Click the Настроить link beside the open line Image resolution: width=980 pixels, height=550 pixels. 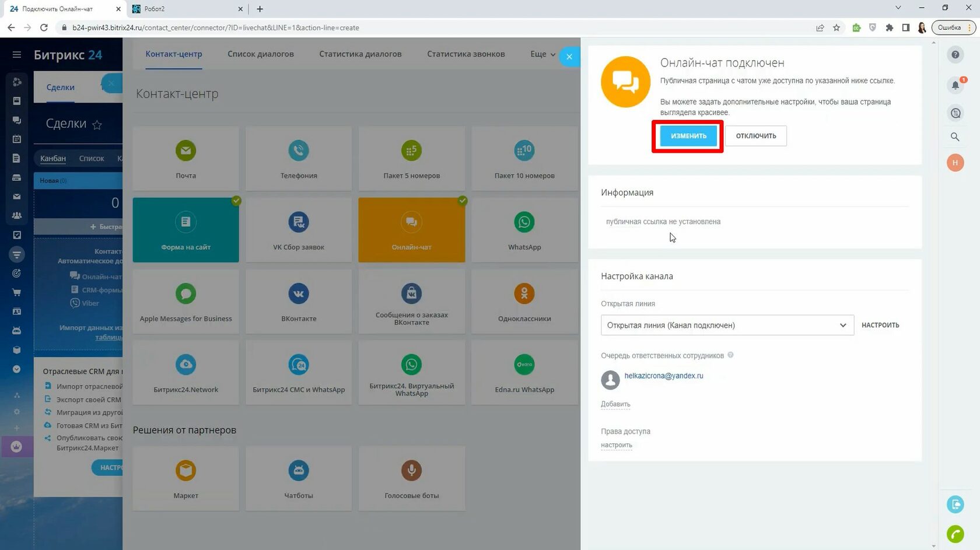(880, 325)
